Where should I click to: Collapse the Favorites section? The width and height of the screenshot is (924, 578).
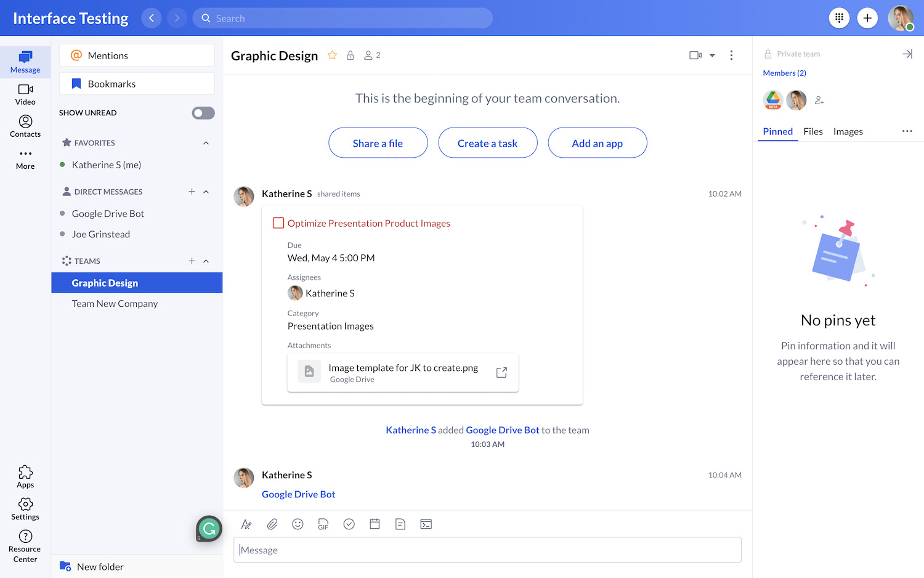pos(206,143)
